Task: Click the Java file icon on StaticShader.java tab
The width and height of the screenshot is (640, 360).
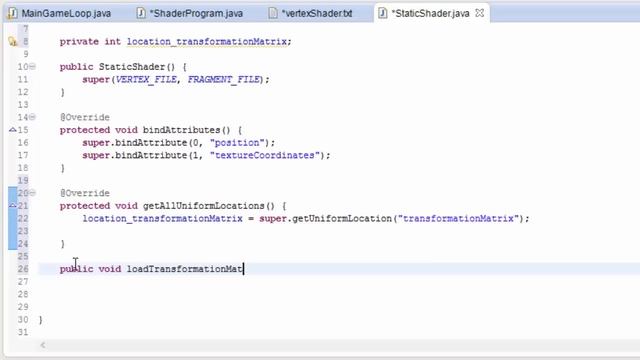Action: [382, 13]
